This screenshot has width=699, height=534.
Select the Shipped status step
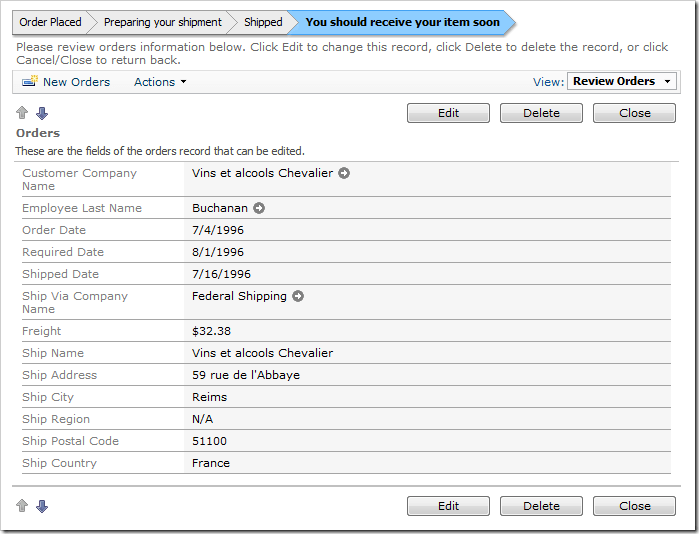263,22
